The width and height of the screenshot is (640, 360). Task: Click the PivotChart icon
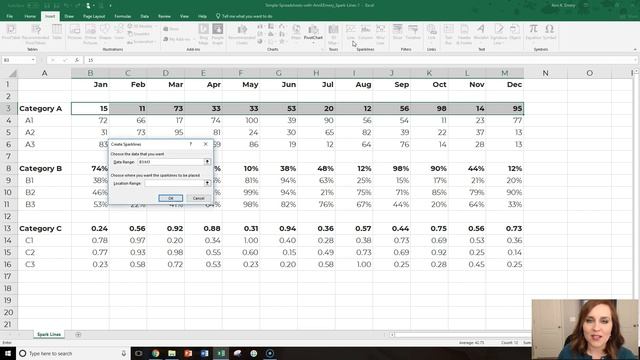pos(313,33)
